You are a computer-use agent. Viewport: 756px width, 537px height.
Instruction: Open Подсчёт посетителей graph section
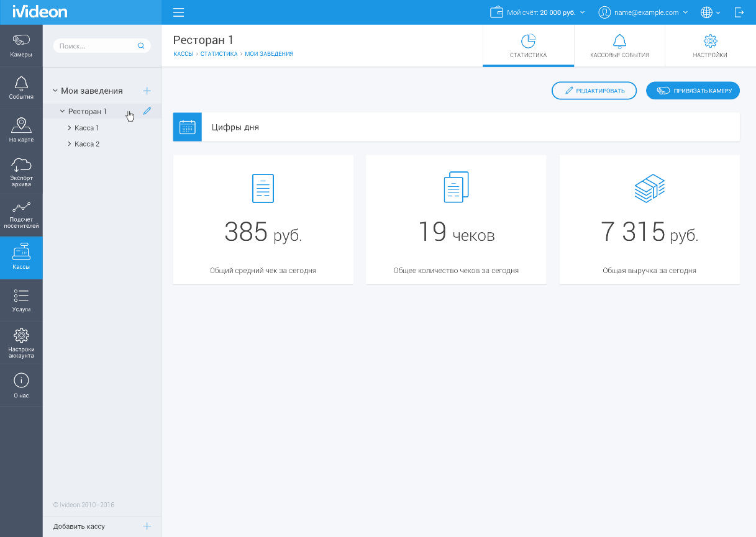(21, 215)
